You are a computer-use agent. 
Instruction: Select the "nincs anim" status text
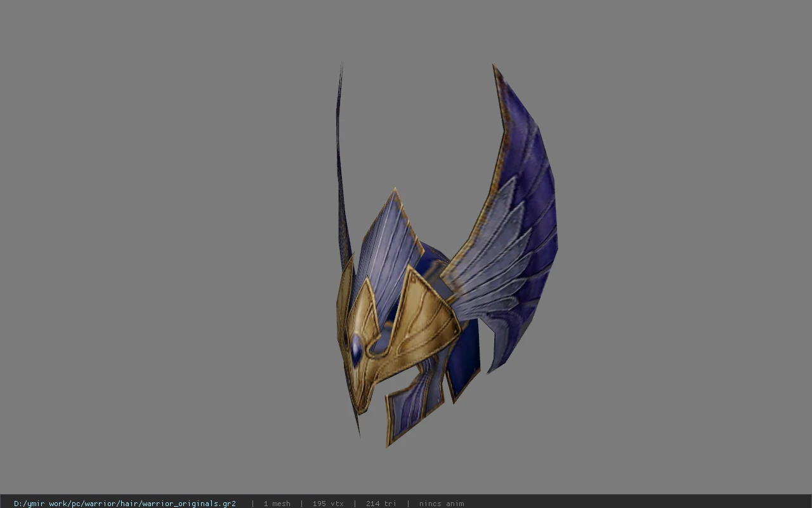(442, 504)
